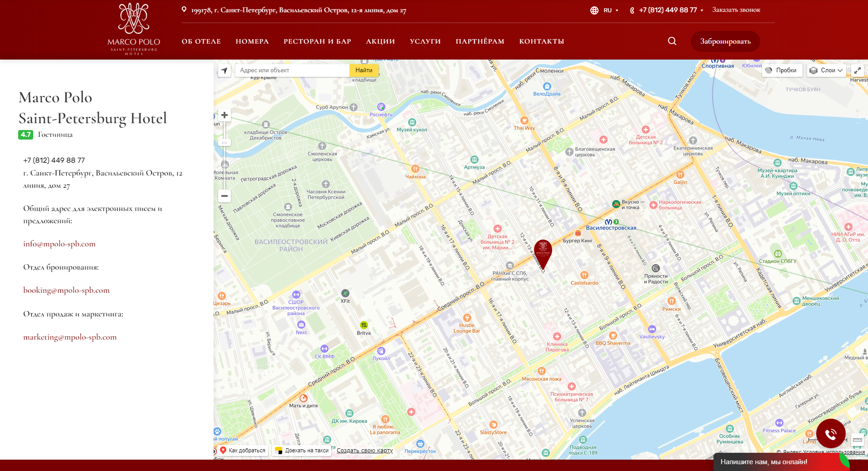The image size is (868, 471).
Task: Click the Мясонская ложа restaurant icon
Action: click(541, 371)
